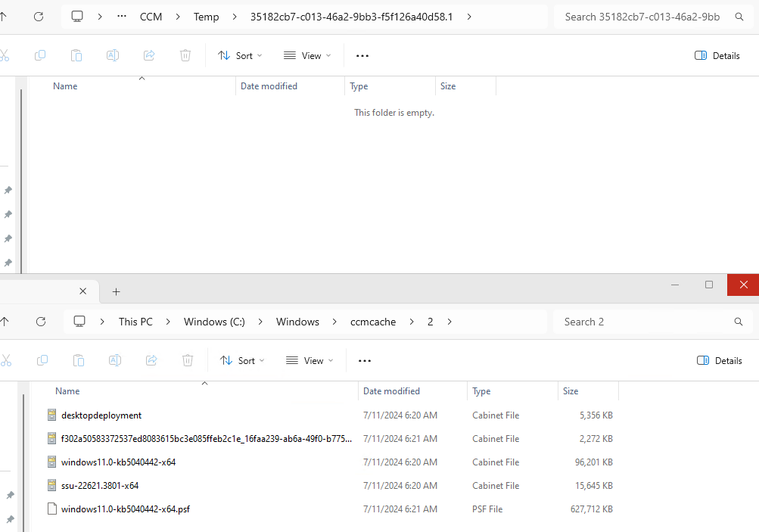Open the See more menu in the top toolbar

362,55
